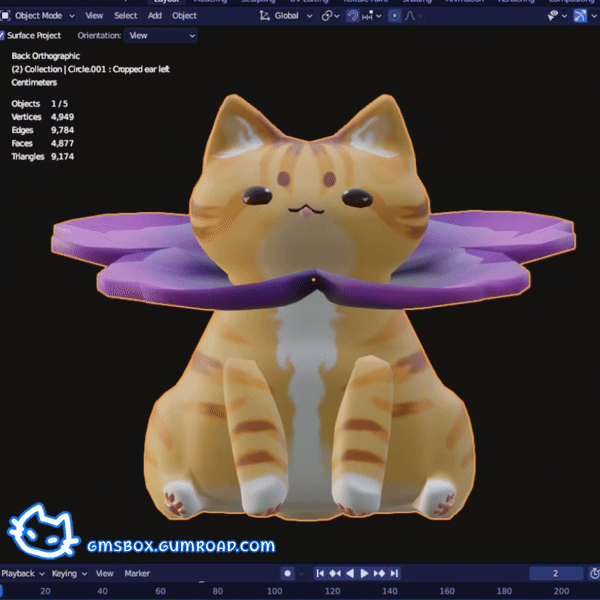Click the Triangles '9,174' statistic

click(62, 157)
